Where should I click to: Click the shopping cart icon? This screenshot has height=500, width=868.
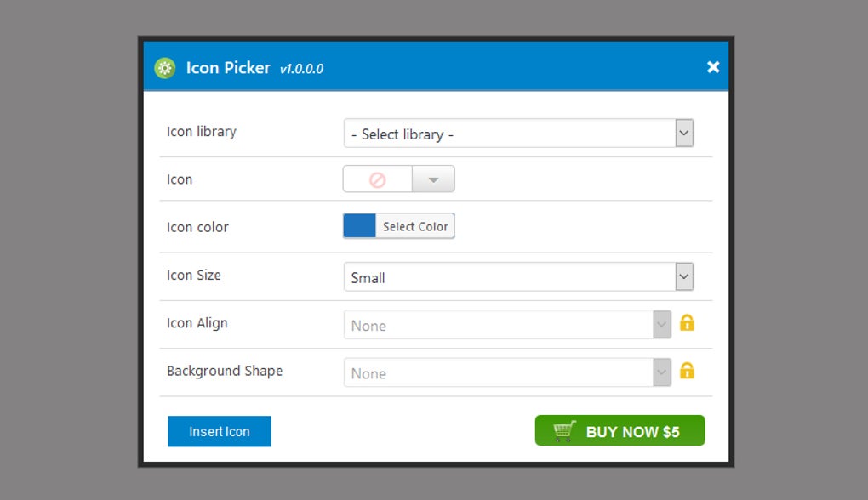pos(564,431)
